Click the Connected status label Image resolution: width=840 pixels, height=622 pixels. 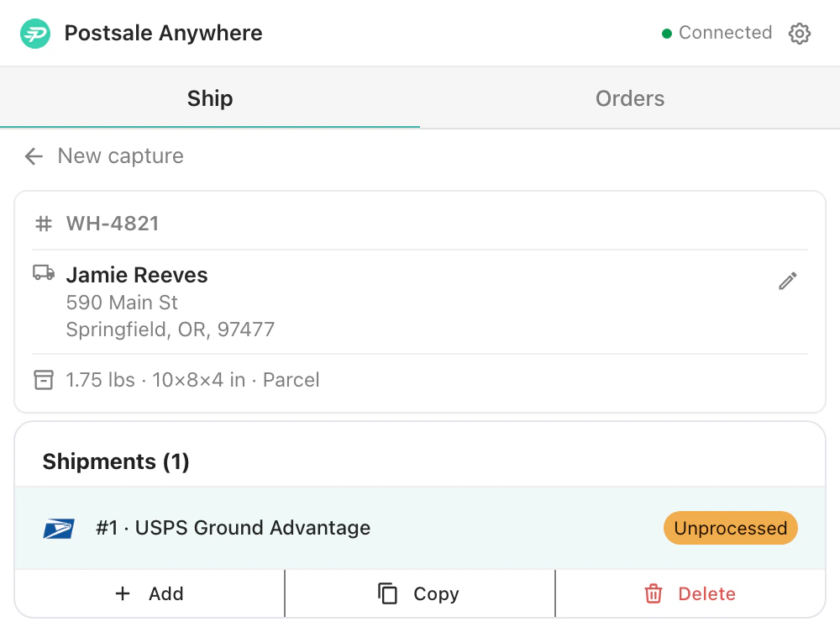[726, 33]
